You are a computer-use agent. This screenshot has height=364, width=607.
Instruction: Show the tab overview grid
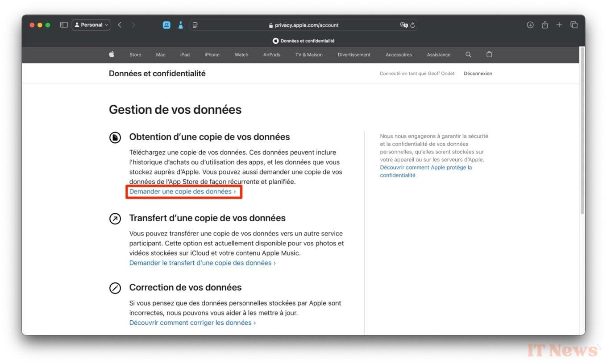pos(574,25)
